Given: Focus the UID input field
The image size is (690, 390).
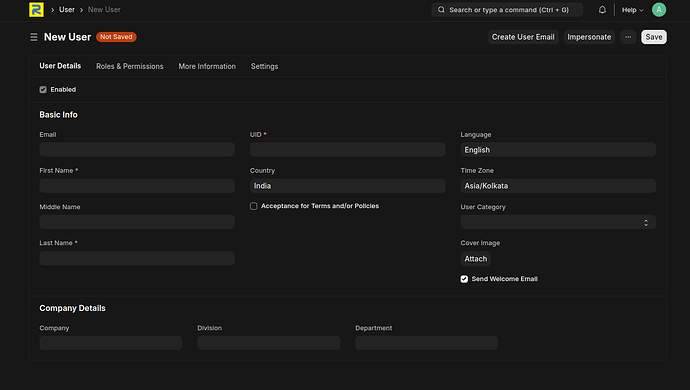Looking at the screenshot, I should 348,150.
